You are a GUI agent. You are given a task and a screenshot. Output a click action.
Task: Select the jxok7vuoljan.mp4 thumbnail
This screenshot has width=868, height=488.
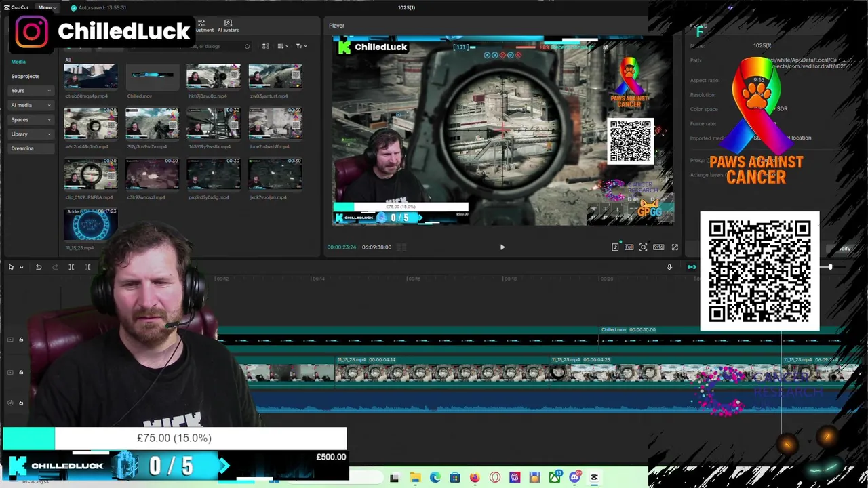(x=275, y=174)
